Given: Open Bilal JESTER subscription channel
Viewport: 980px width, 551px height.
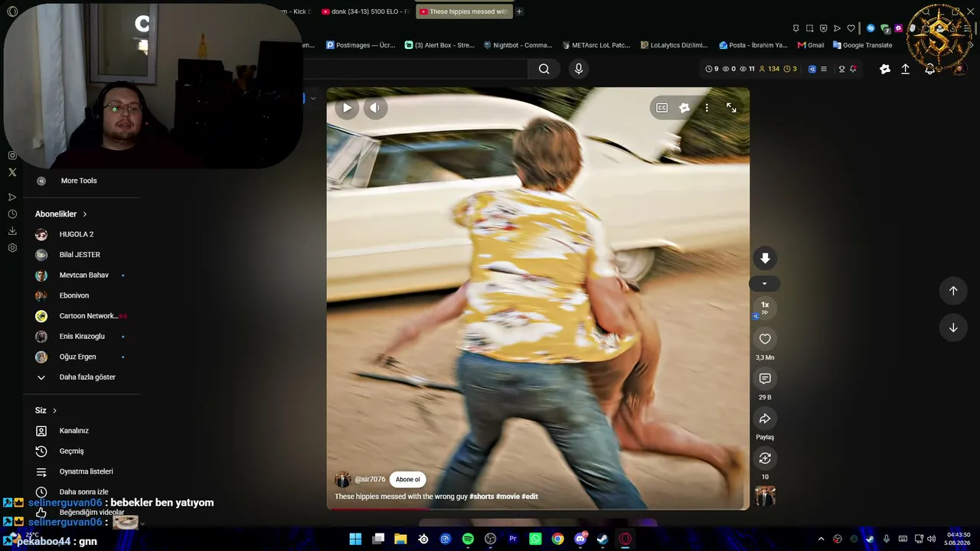Looking at the screenshot, I should (x=81, y=255).
